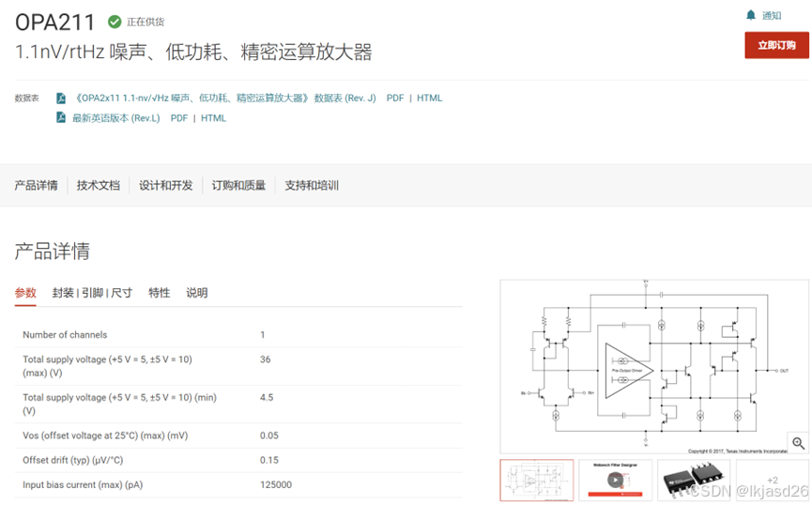Open HTML link for Rev. J datasheet
The width and height of the screenshot is (812, 505).
(429, 98)
